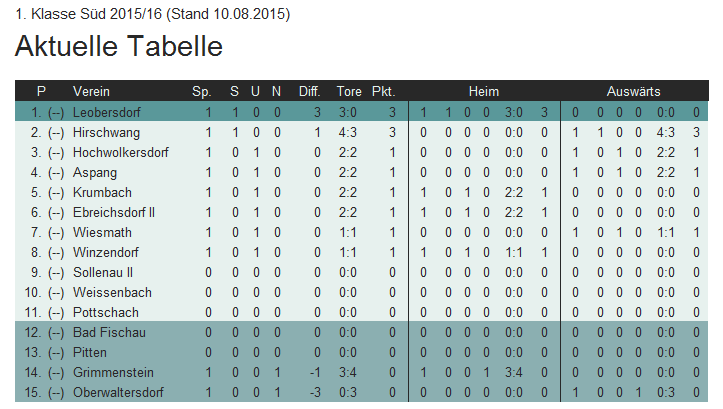
Task: Click Winzendorf in the standings
Action: (106, 253)
